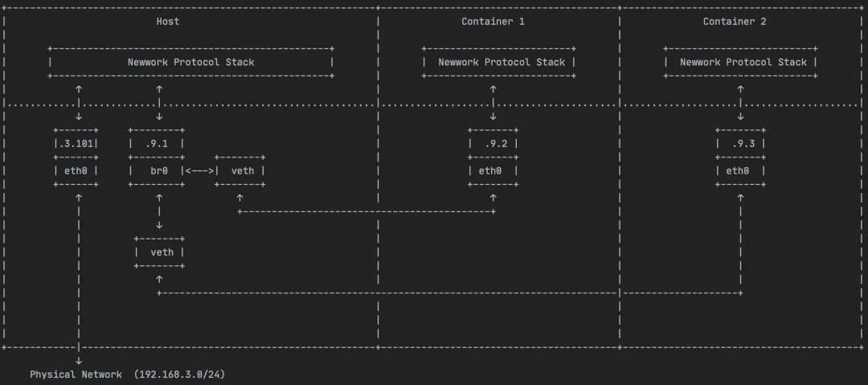The width and height of the screenshot is (868, 385).
Task: Select Container 1 Newwork Protocol Stack box
Action: pyautogui.click(x=499, y=62)
